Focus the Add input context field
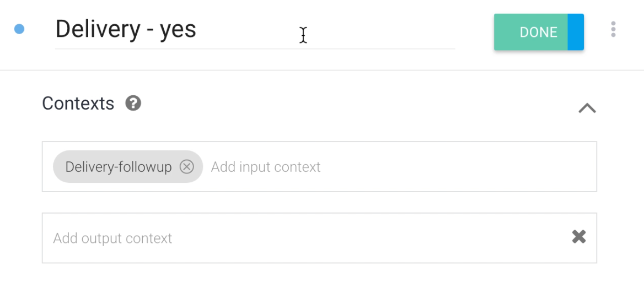This screenshot has height=293, width=644. click(x=386, y=167)
